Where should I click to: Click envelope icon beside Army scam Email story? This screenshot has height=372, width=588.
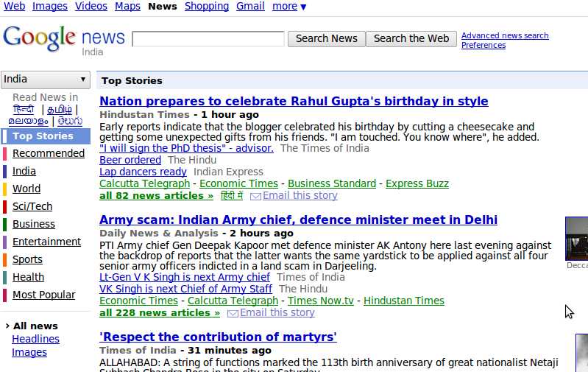tap(233, 313)
